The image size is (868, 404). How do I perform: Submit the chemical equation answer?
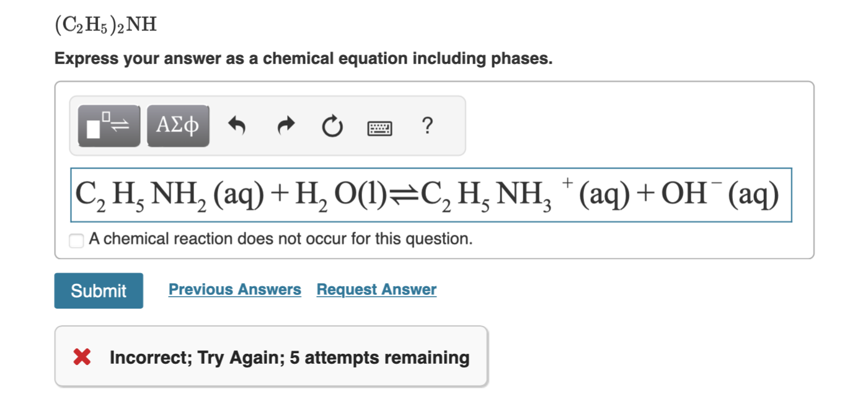98,290
